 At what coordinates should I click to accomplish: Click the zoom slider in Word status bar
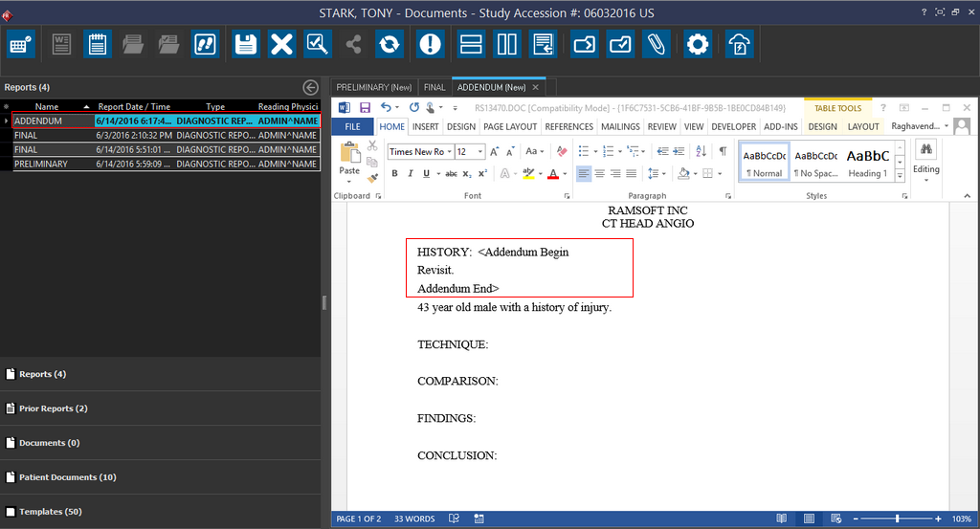897,518
